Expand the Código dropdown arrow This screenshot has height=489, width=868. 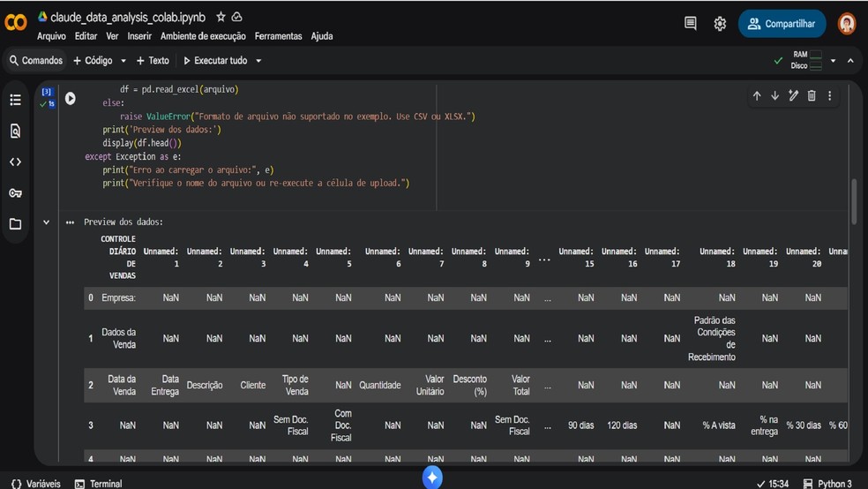tap(123, 61)
